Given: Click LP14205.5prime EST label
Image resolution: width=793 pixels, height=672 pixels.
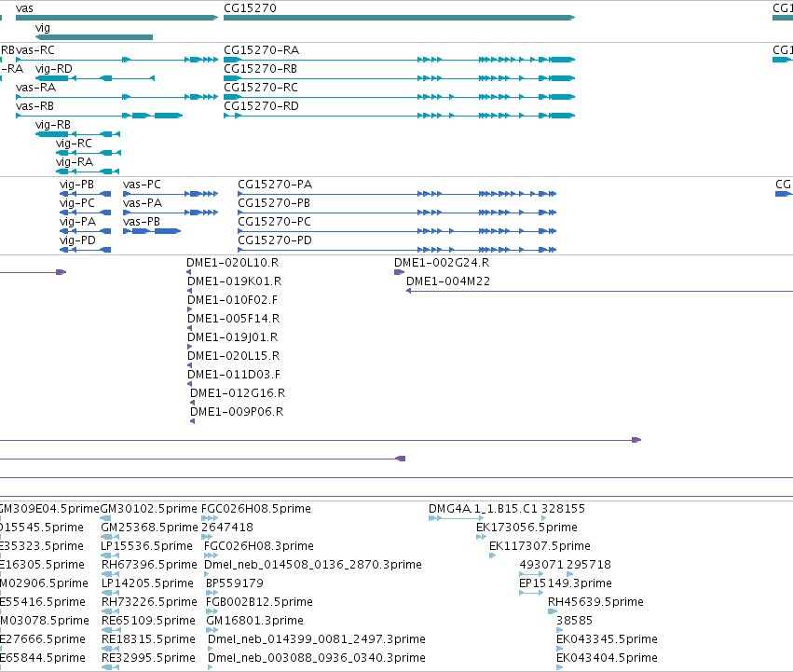Looking at the screenshot, I should 147,584.
